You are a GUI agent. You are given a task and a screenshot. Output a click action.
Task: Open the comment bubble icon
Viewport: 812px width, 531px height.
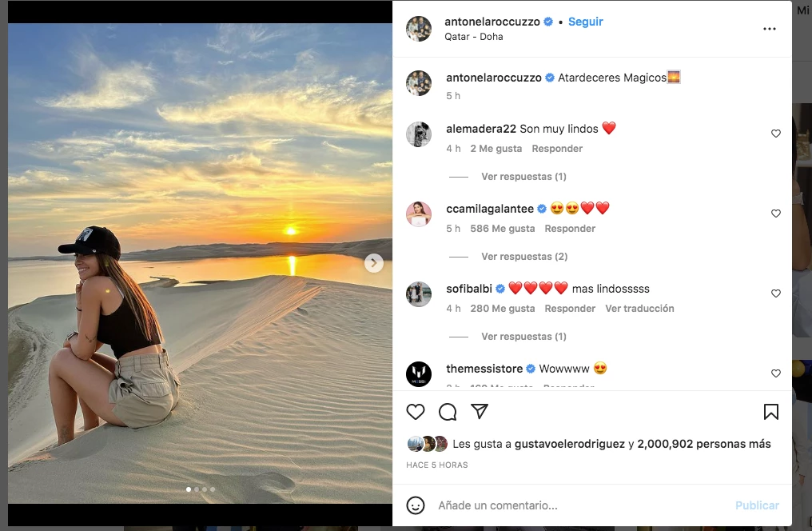[448, 412]
